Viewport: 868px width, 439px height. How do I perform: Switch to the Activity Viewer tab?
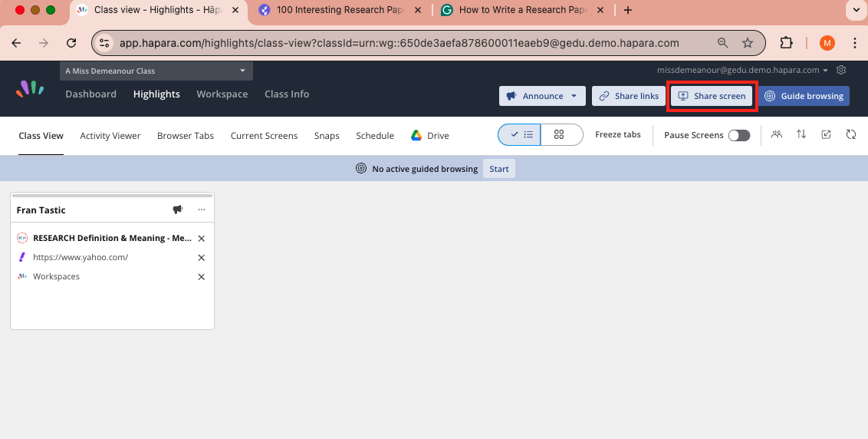coord(110,136)
